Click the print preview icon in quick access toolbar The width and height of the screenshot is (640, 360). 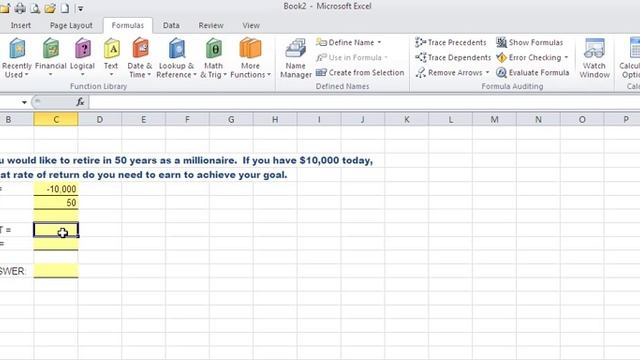click(35, 8)
